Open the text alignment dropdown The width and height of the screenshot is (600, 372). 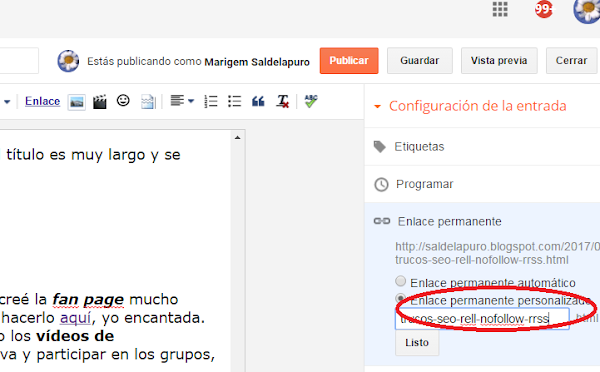[182, 101]
